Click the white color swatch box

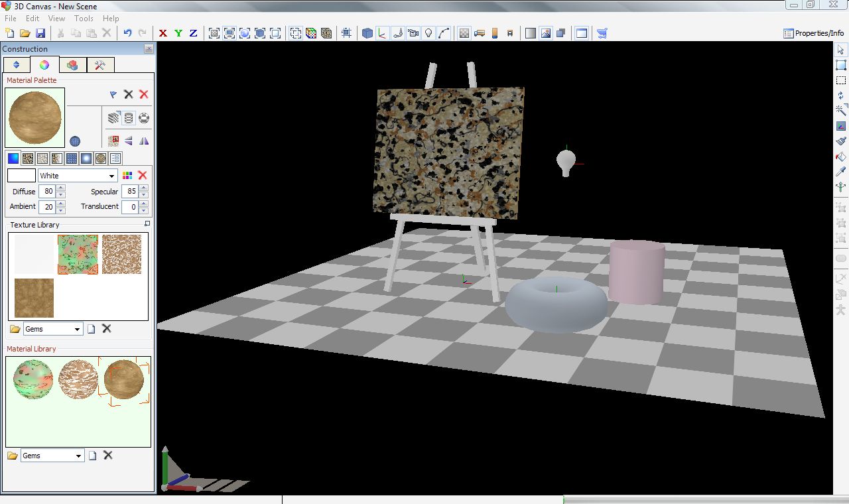(x=21, y=176)
